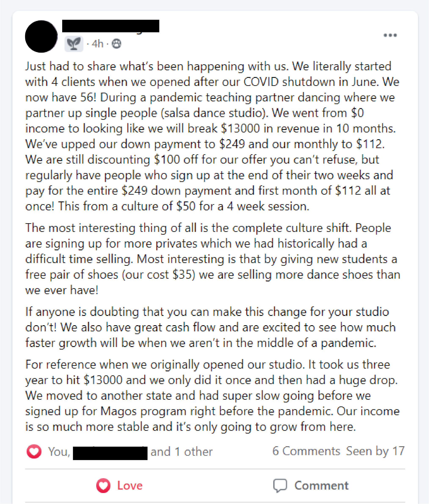Click "You," in the reactions summary
The width and height of the screenshot is (429, 504).
click(59, 452)
